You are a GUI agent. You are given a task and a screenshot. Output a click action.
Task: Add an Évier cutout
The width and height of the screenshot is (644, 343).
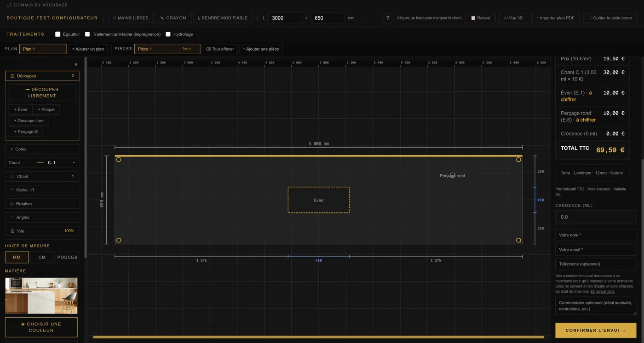click(x=21, y=109)
